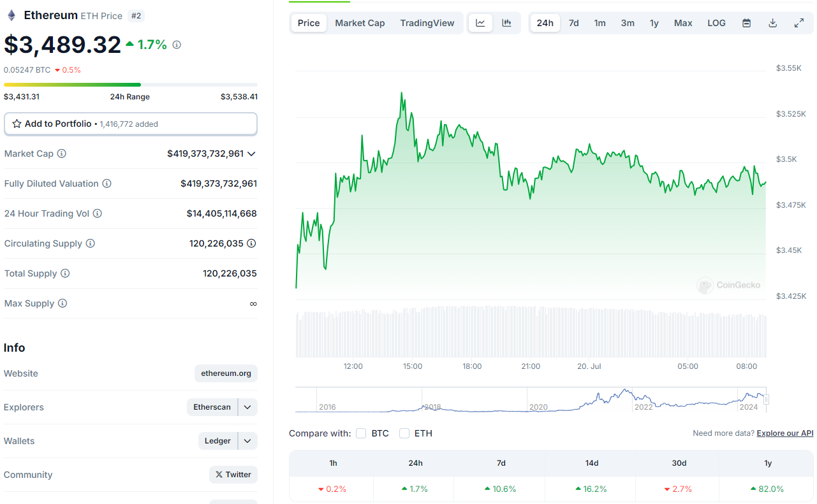Select the 3m time range
The height and width of the screenshot is (504, 817).
[x=628, y=23]
